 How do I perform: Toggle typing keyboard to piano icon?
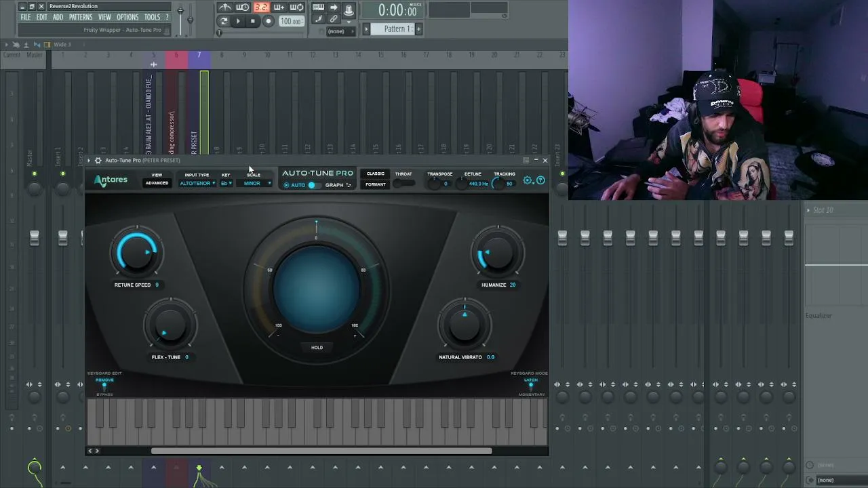coord(318,7)
